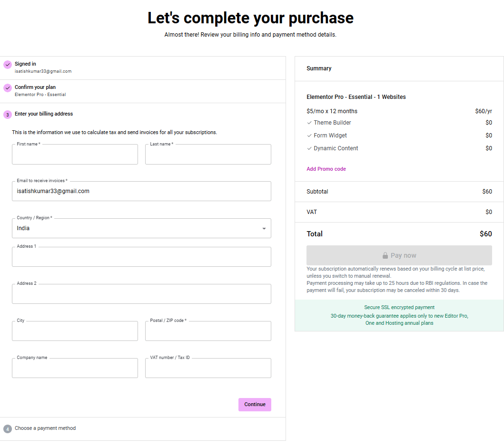The height and width of the screenshot is (447, 504).
Task: Click the Subtotal label
Action: (x=317, y=192)
